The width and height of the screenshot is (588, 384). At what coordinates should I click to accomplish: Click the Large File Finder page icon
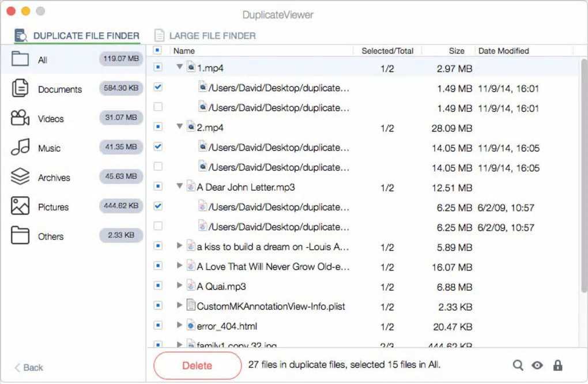click(159, 36)
